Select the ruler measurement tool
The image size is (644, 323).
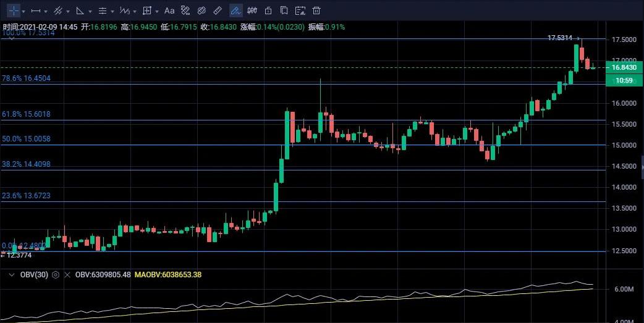click(x=217, y=10)
